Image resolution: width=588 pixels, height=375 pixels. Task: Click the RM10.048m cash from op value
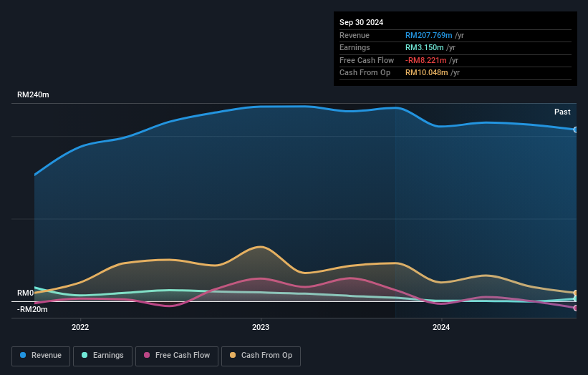(x=427, y=73)
